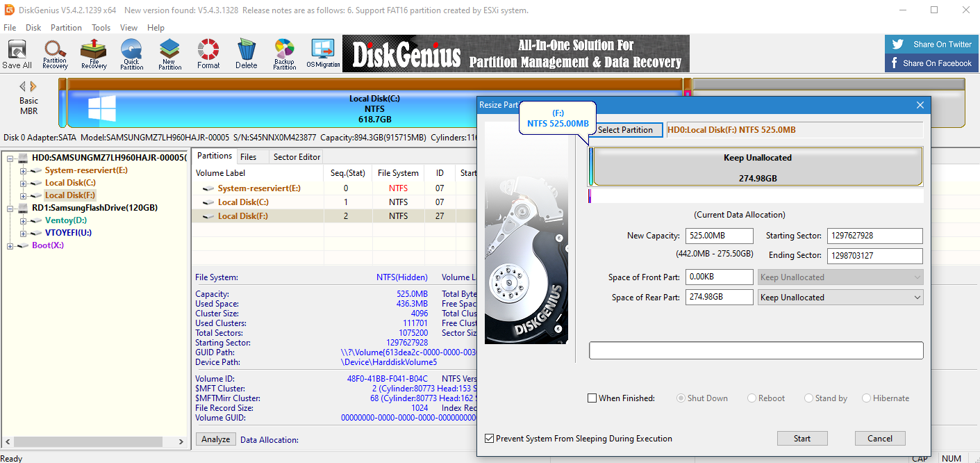Screen dimensions: 980x463
Task: Click the Start button
Action: [802, 439]
